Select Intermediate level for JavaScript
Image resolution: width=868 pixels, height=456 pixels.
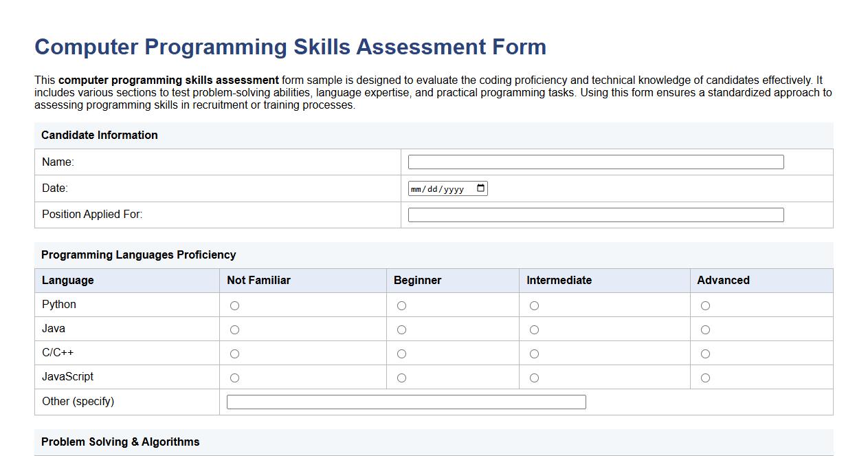click(x=534, y=377)
